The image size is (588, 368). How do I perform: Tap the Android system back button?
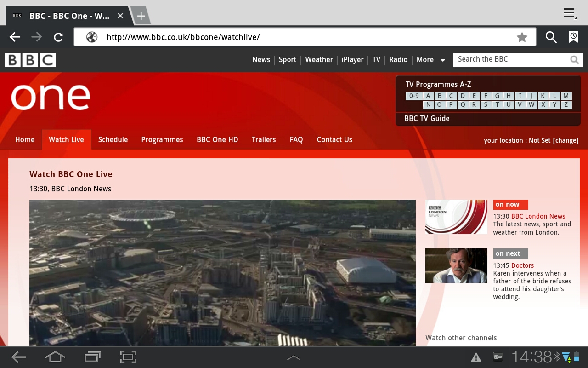(18, 357)
